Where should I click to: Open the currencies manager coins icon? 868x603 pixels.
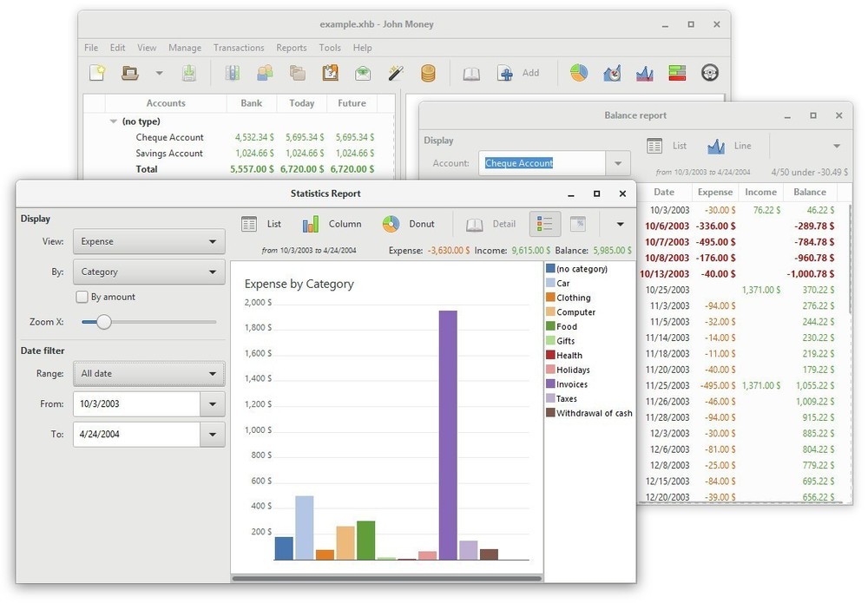(427, 73)
